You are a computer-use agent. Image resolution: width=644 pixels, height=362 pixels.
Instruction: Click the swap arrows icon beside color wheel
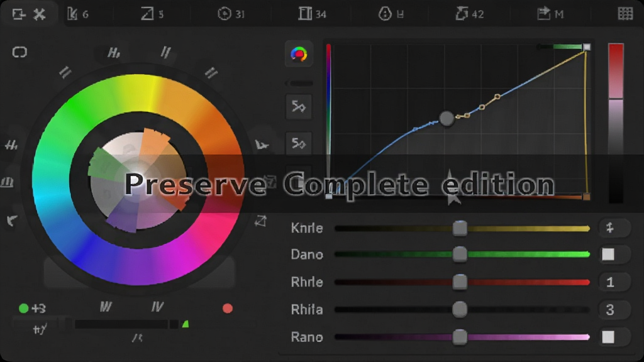[x=260, y=221]
